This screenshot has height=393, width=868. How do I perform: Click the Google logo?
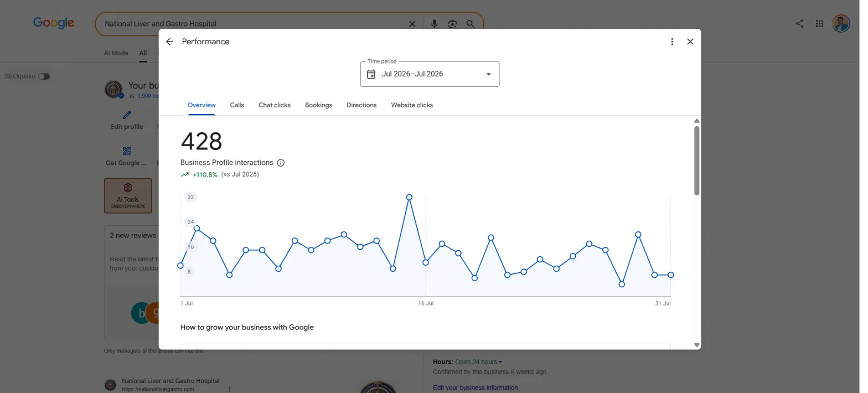click(x=54, y=23)
